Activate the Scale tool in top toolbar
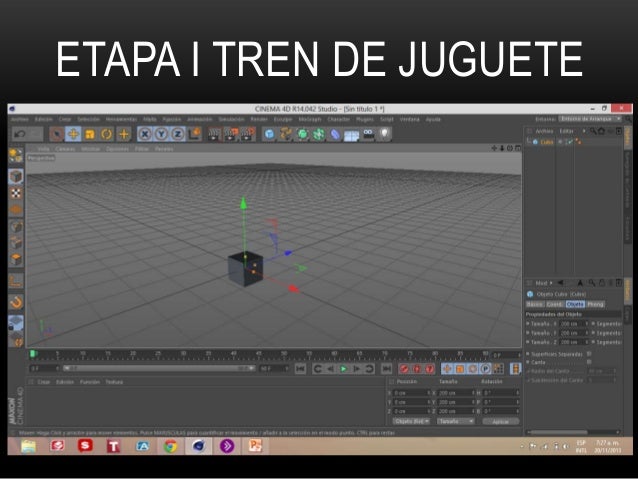638x479 pixels. (90, 134)
